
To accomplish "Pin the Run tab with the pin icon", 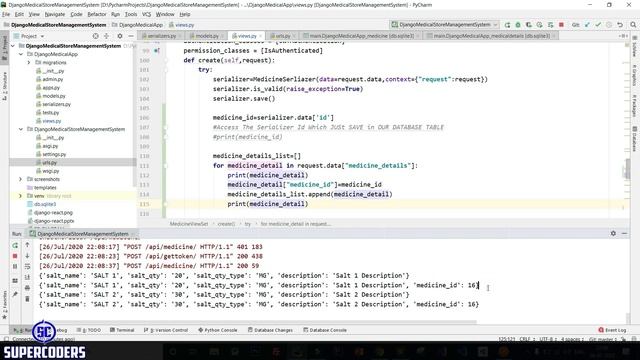I will [15, 294].
